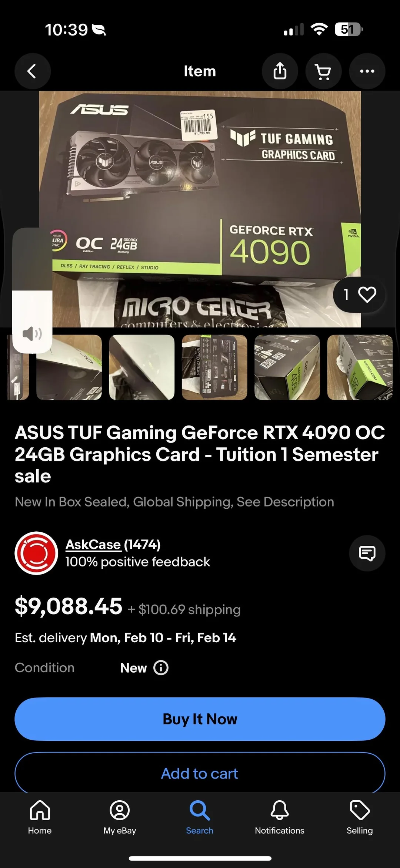Open the share sheet icon
Screen dimensions: 400x868
coord(280,71)
